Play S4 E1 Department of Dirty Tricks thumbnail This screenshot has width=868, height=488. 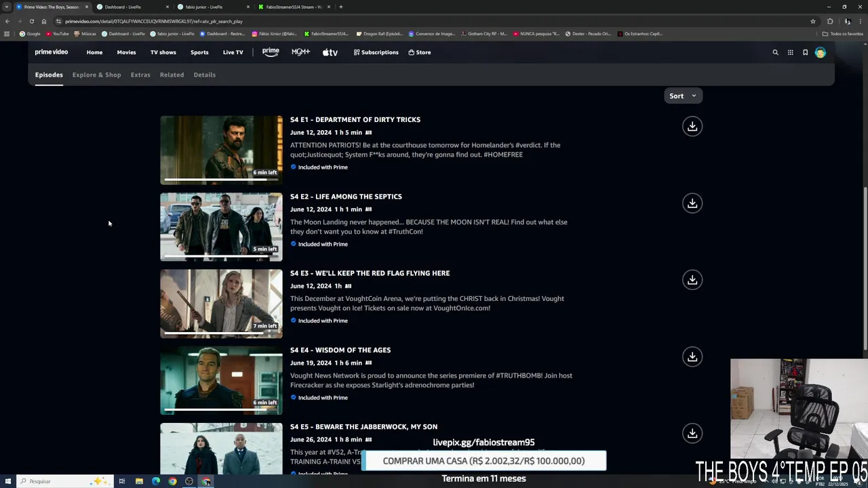click(x=221, y=149)
